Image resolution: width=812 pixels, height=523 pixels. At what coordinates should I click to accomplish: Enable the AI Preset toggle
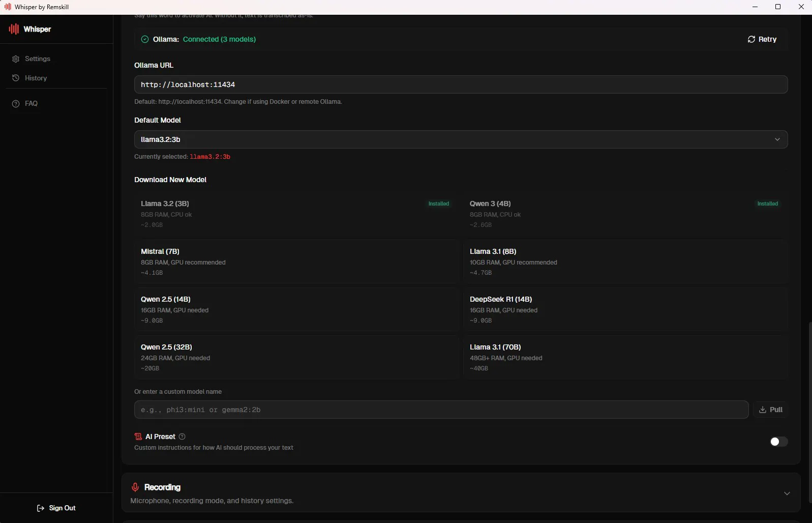[x=778, y=442]
